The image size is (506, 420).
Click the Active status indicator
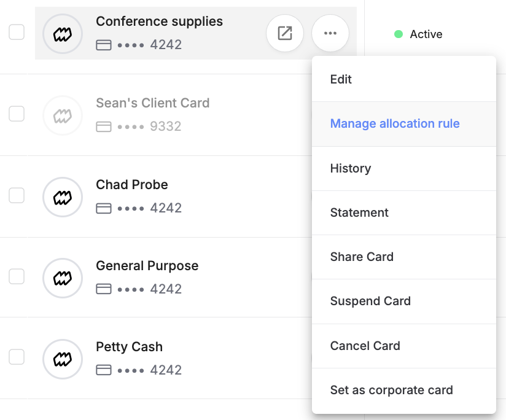(418, 34)
